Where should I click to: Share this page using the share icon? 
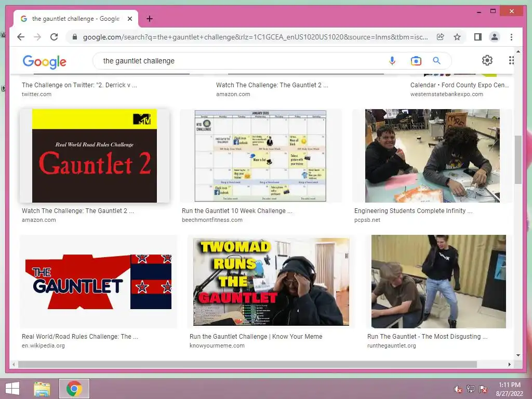tap(441, 37)
